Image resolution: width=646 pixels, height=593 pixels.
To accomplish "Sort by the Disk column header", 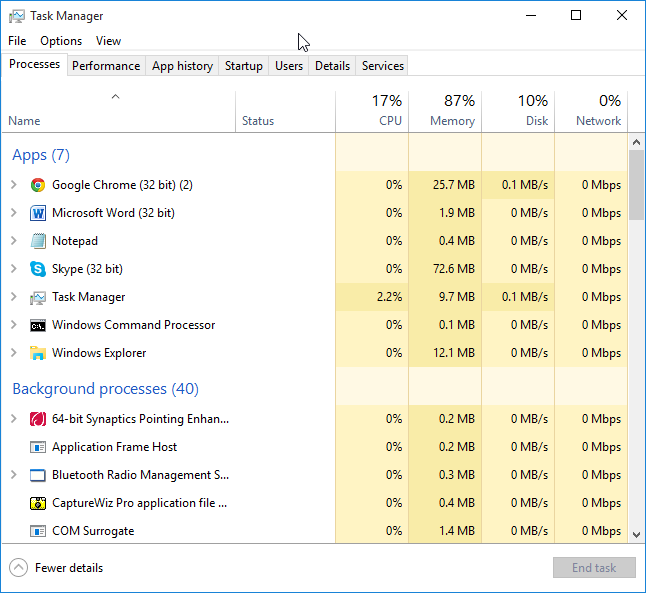I will 518,111.
